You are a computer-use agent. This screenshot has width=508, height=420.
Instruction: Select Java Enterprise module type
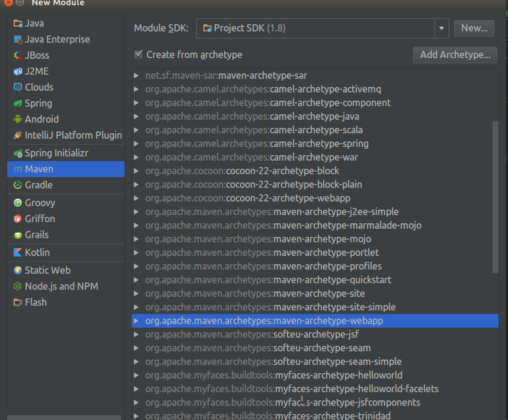(66, 39)
